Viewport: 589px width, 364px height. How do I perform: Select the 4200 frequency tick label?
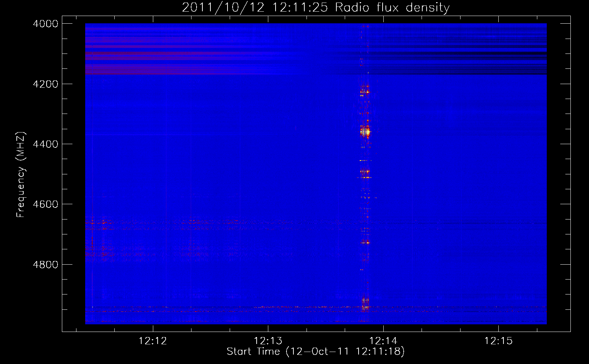[46, 84]
